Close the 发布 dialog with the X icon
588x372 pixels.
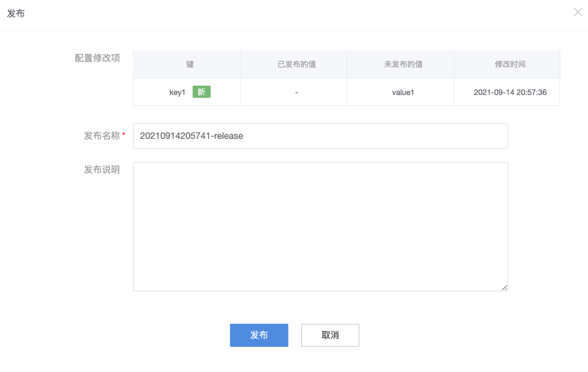(577, 12)
